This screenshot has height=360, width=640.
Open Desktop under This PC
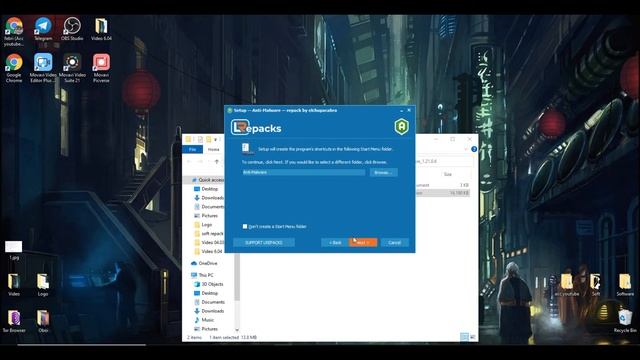point(207,293)
